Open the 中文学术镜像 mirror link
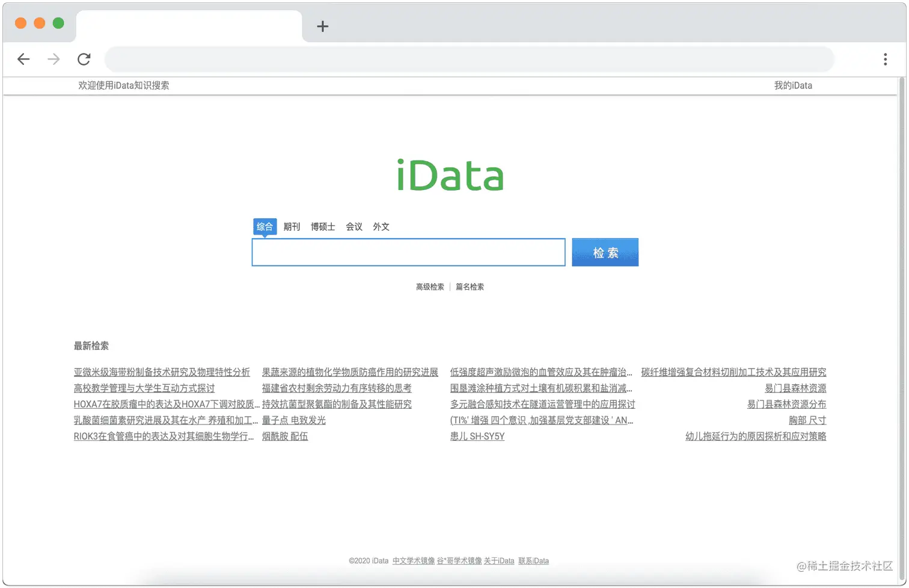 pyautogui.click(x=413, y=560)
